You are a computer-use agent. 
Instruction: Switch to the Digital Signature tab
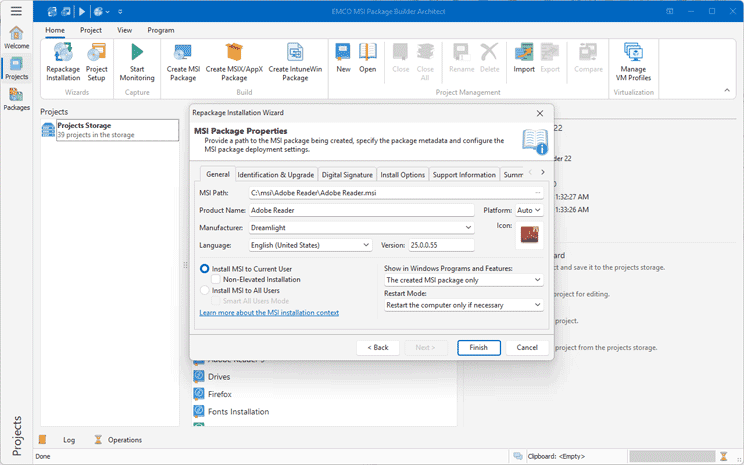[x=347, y=175]
